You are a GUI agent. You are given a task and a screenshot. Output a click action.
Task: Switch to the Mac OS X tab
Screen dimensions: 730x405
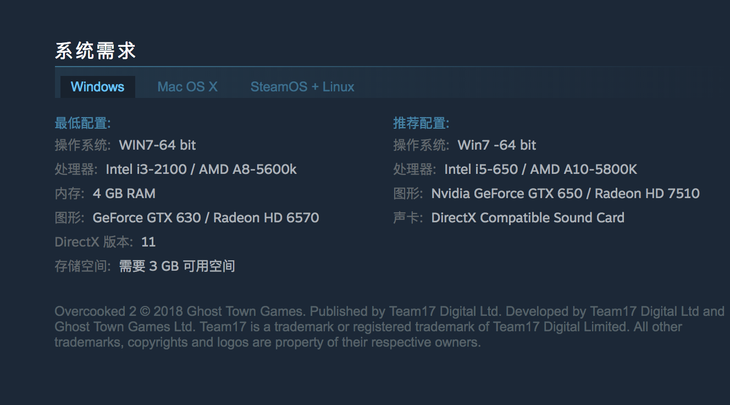[187, 87]
